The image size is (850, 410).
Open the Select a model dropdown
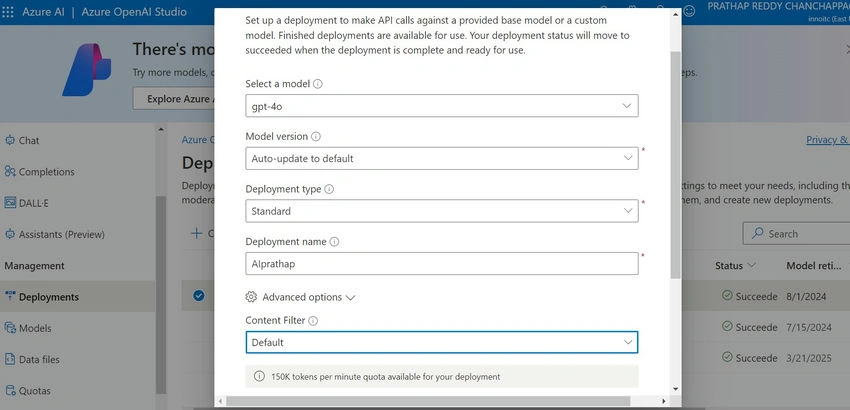pos(441,106)
